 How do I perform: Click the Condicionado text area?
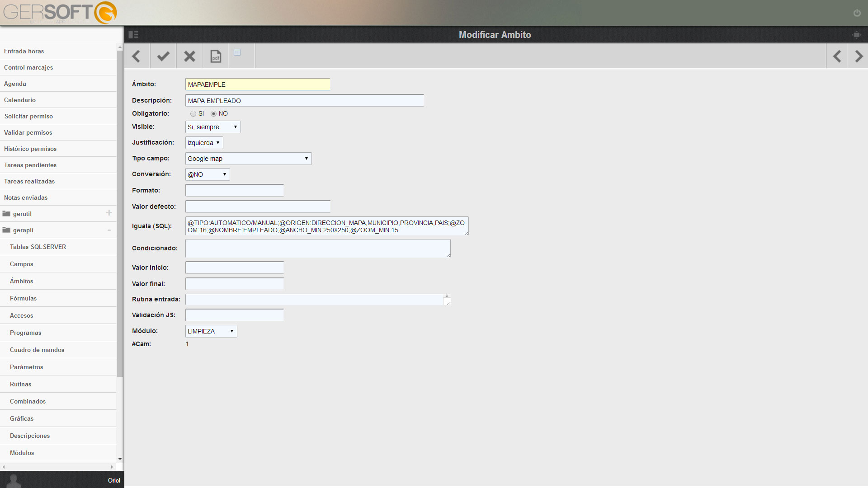coord(318,248)
